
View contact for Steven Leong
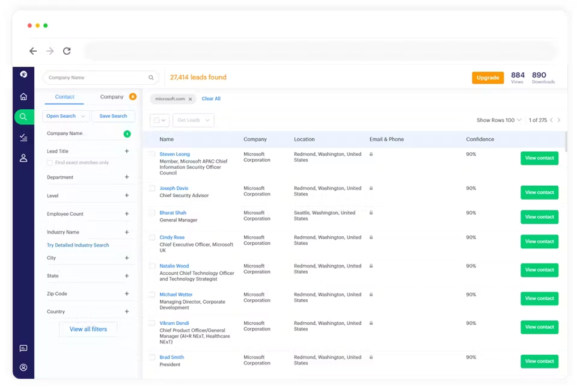pyautogui.click(x=539, y=158)
